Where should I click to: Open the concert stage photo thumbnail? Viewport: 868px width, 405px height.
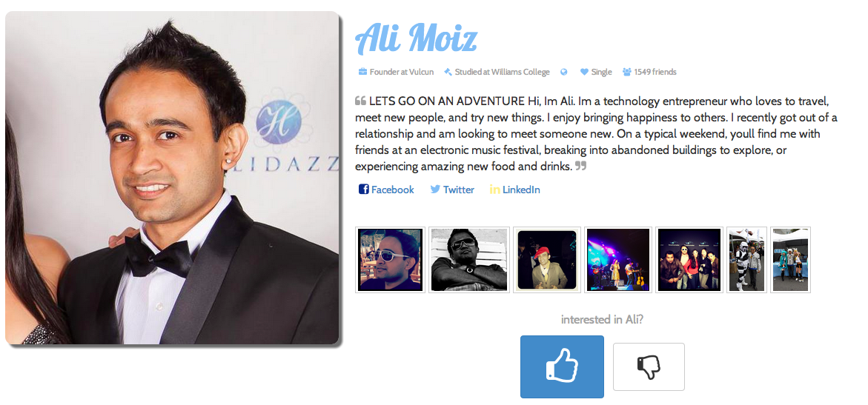(618, 260)
